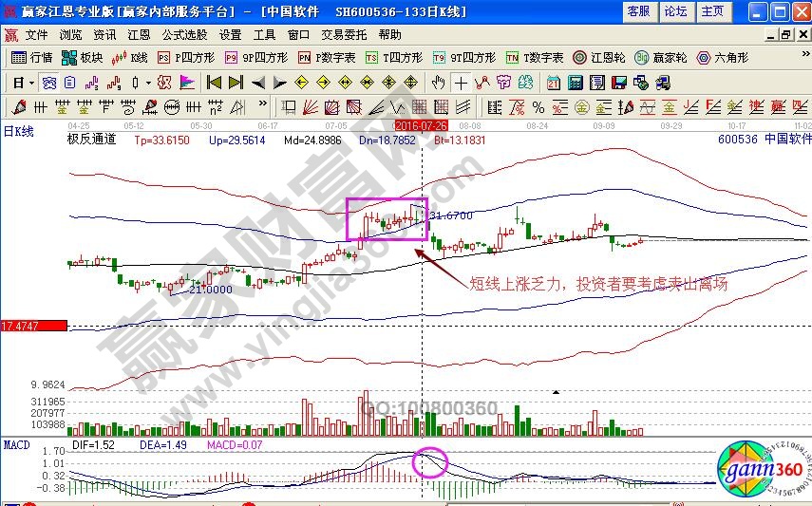Viewport: 812px width, 506px height.
Task: Open the 日 period dropdown
Action: (x=22, y=83)
